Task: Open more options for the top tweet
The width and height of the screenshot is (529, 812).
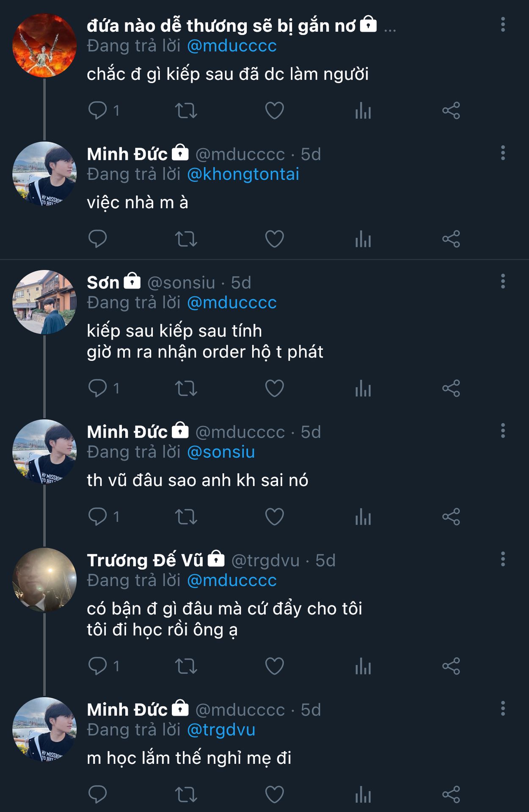Action: (503, 25)
